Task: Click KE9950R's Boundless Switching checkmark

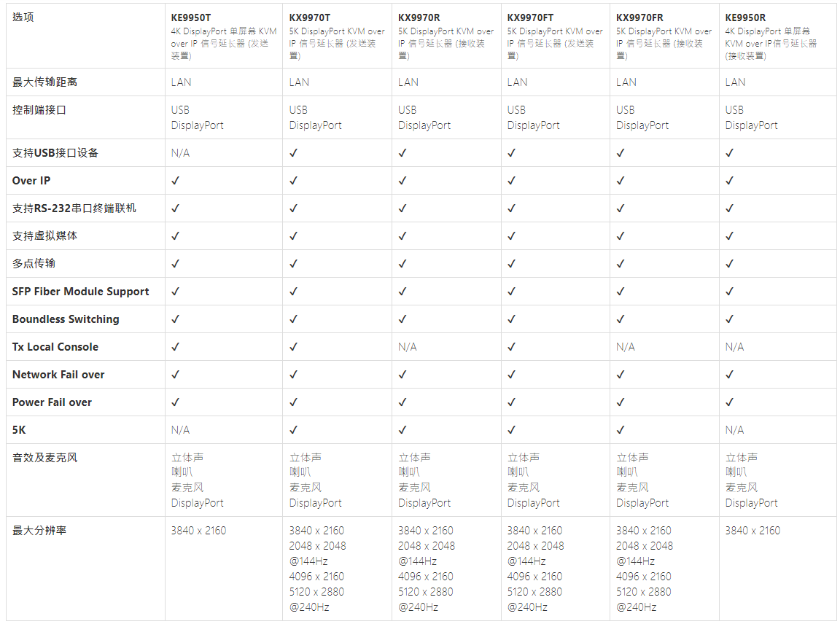Action: (729, 319)
